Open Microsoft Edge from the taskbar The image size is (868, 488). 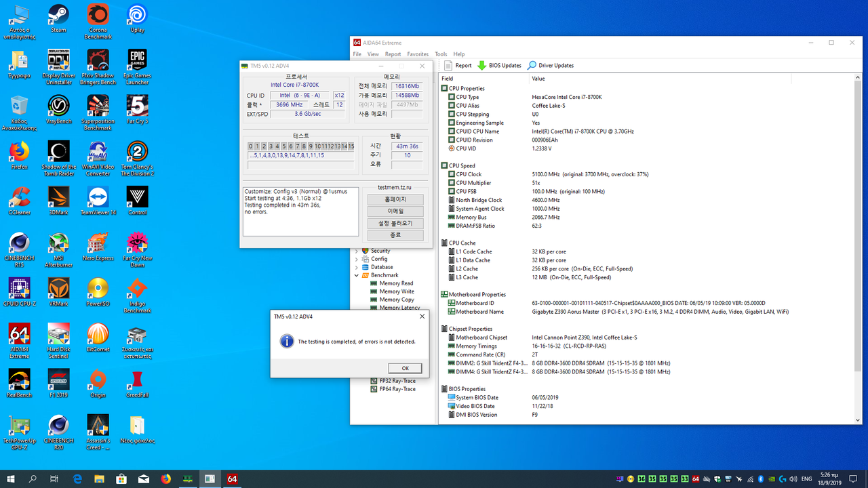tap(77, 479)
